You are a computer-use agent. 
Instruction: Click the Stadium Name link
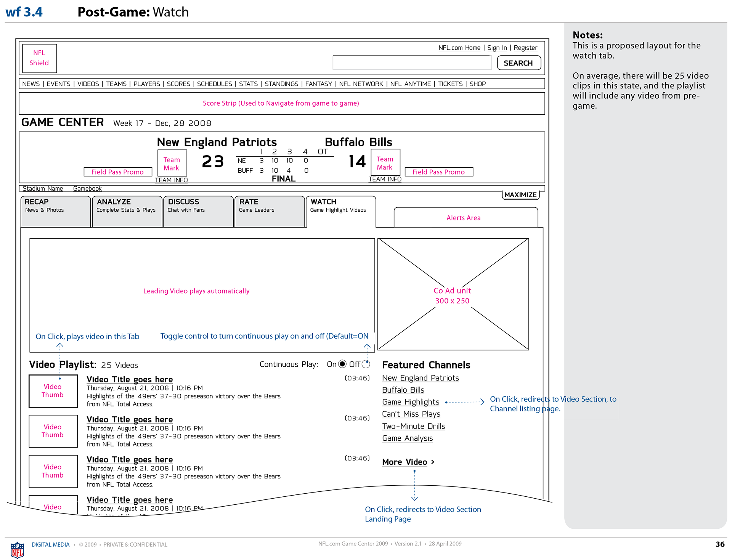(x=43, y=188)
